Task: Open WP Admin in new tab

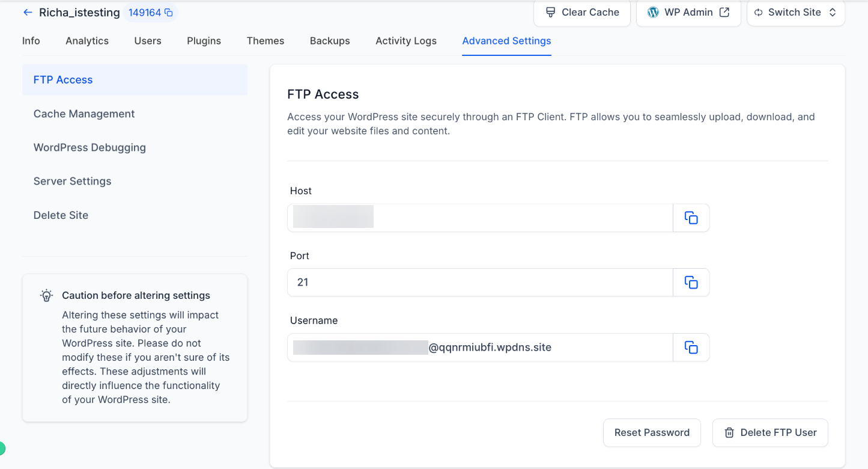Action: tap(688, 13)
